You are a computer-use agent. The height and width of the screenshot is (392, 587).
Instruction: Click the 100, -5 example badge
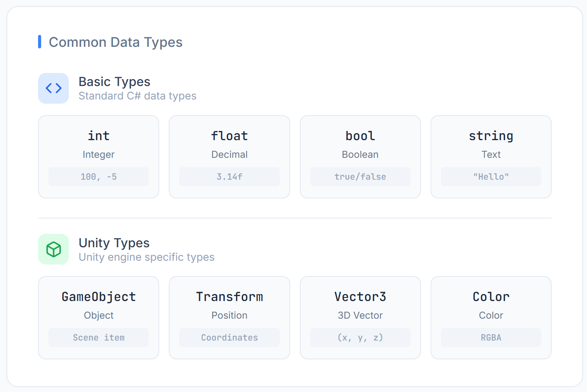pos(98,176)
